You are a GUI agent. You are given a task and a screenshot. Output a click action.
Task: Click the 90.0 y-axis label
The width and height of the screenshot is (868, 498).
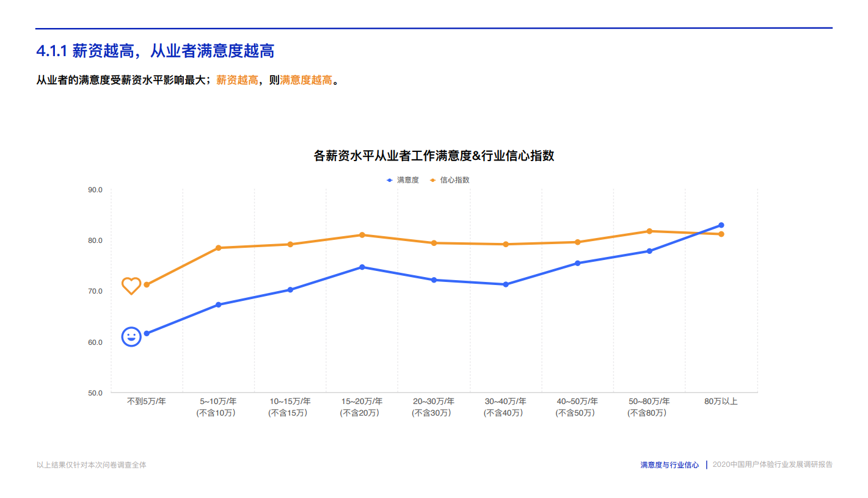(x=95, y=190)
